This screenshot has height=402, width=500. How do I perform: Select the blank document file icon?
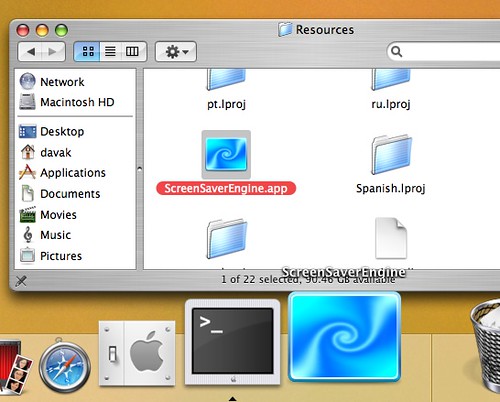(391, 238)
